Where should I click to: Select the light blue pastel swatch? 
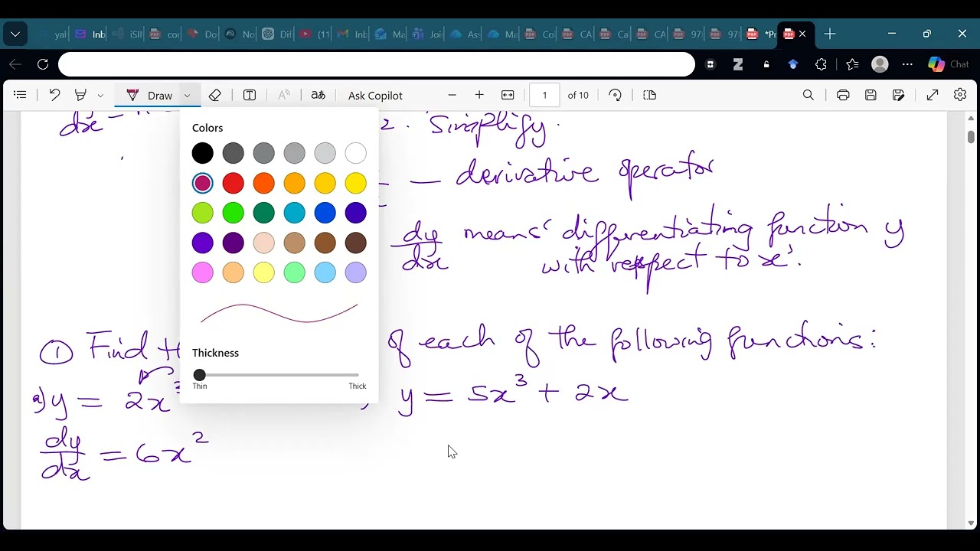[x=325, y=272]
